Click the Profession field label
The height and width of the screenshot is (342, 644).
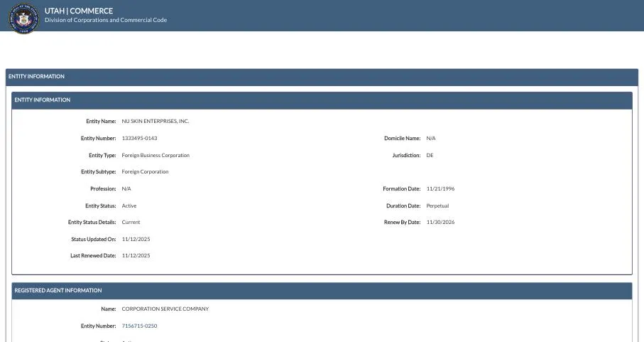[103, 189]
